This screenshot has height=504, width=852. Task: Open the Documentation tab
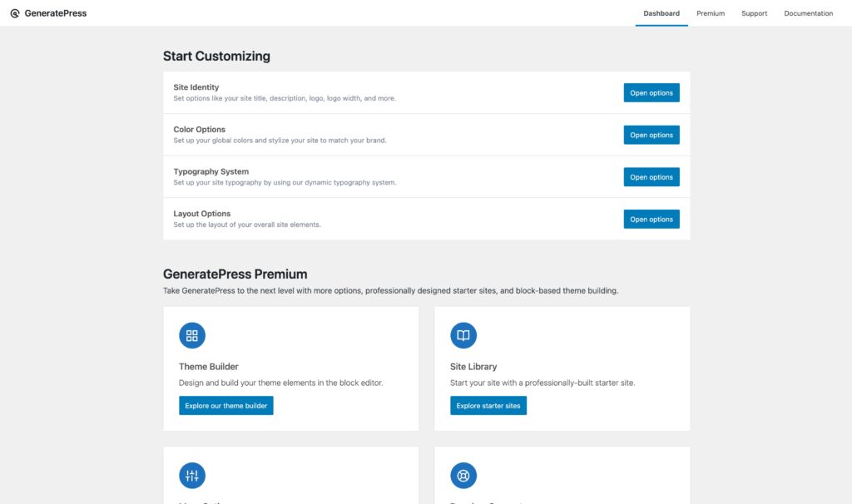pyautogui.click(x=808, y=13)
